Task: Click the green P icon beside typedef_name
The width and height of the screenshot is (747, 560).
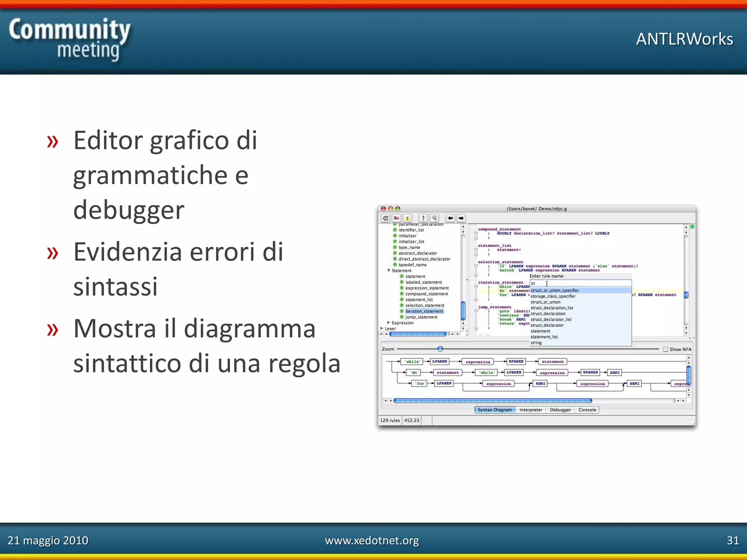Action: point(395,265)
